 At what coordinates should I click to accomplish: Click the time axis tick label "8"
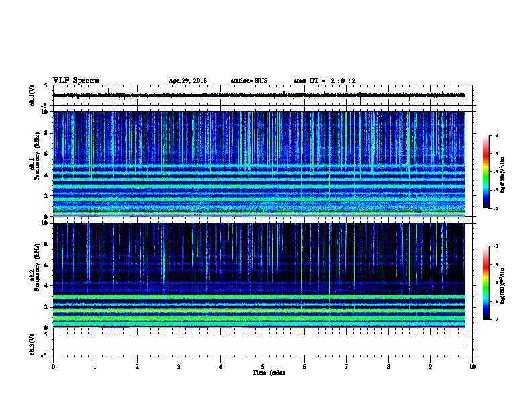tap(388, 367)
